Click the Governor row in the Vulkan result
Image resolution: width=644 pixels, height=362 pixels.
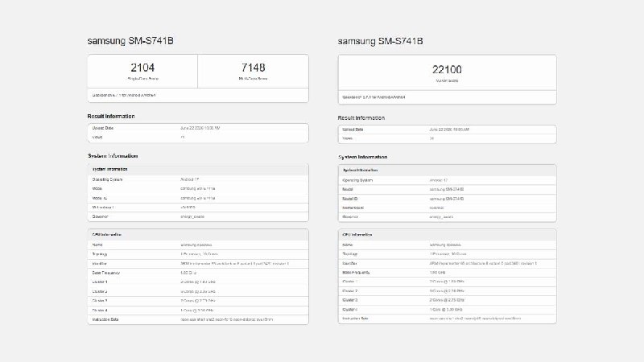click(448, 216)
